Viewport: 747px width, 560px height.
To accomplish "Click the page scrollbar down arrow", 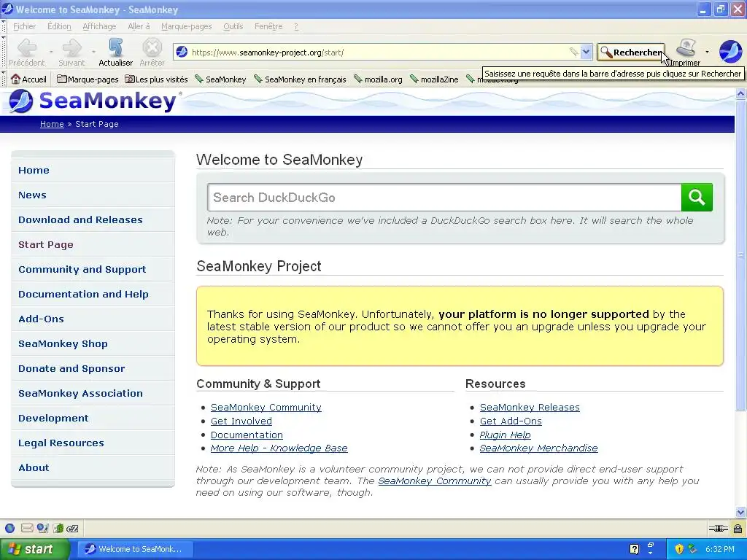I will tap(741, 513).
